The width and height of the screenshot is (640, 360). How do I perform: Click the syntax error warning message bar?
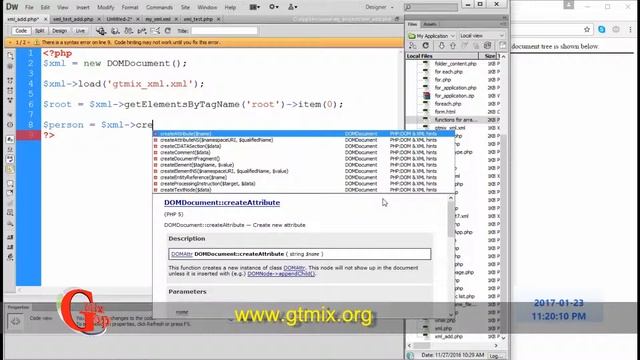[131, 42]
